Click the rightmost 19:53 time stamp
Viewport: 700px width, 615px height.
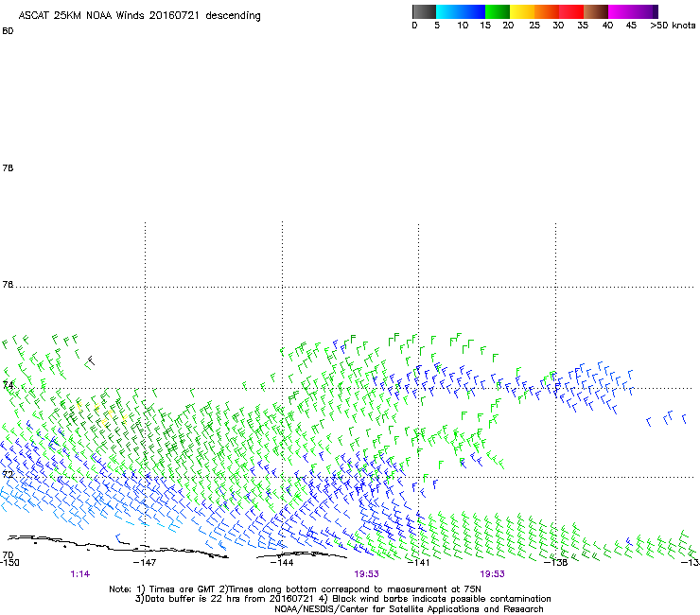[x=492, y=574]
